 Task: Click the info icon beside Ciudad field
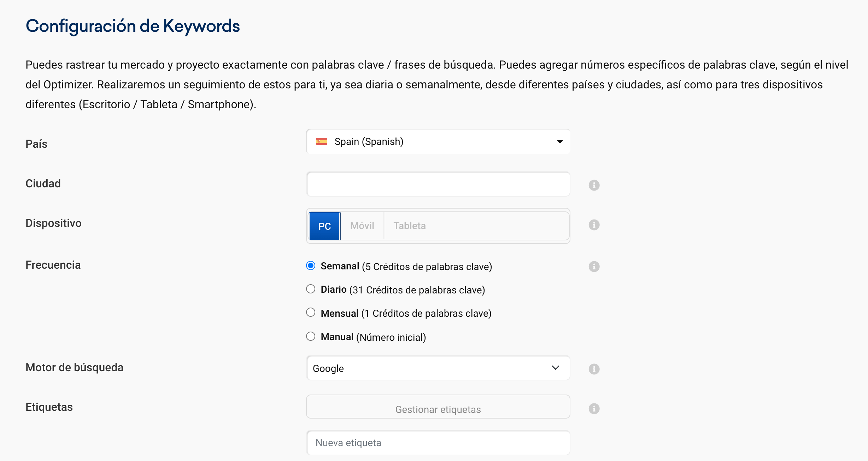594,185
